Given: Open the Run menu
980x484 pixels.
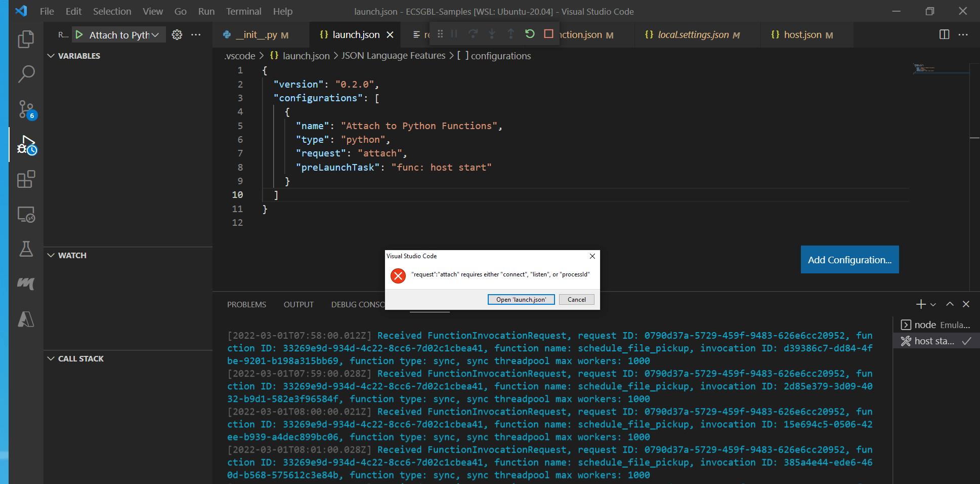Looking at the screenshot, I should (x=206, y=11).
